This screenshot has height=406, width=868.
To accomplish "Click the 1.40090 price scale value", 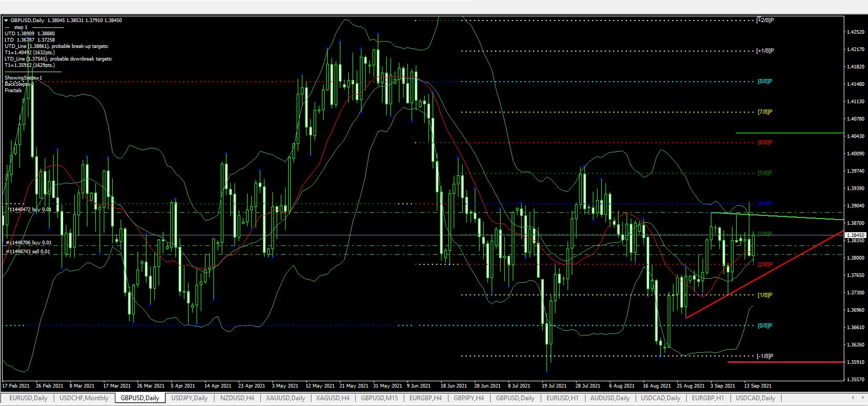I will [x=854, y=154].
